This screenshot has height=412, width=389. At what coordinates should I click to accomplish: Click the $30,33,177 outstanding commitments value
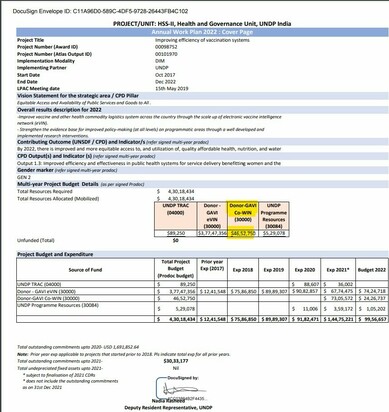coord(176,361)
